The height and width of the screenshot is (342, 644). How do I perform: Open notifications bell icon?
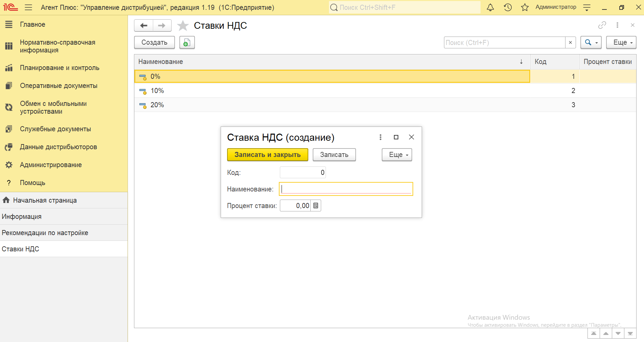tap(490, 7)
